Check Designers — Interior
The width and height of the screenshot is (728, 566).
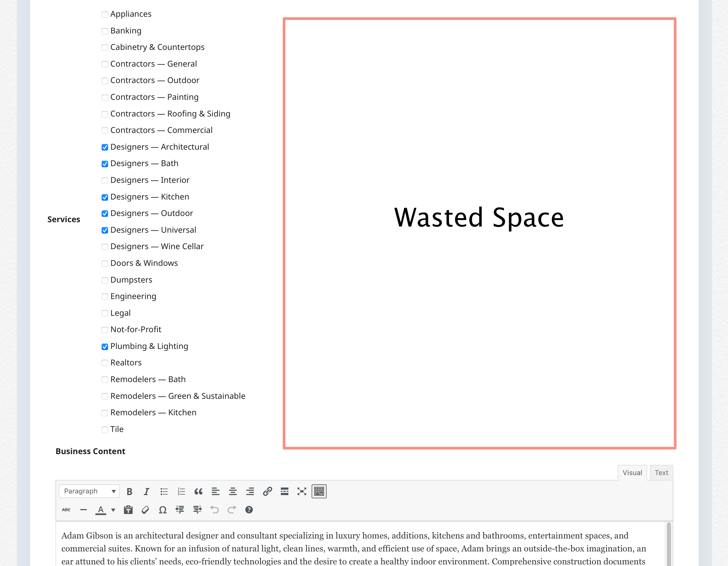[x=105, y=180]
